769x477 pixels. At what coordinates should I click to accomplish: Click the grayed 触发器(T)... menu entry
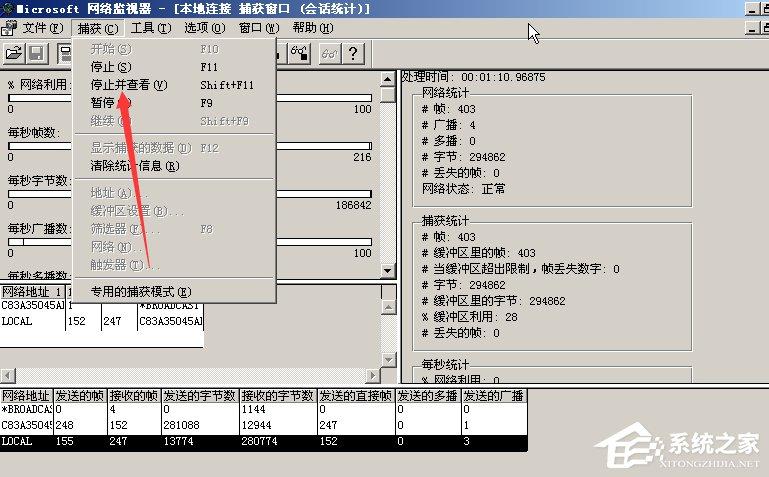tap(174, 265)
